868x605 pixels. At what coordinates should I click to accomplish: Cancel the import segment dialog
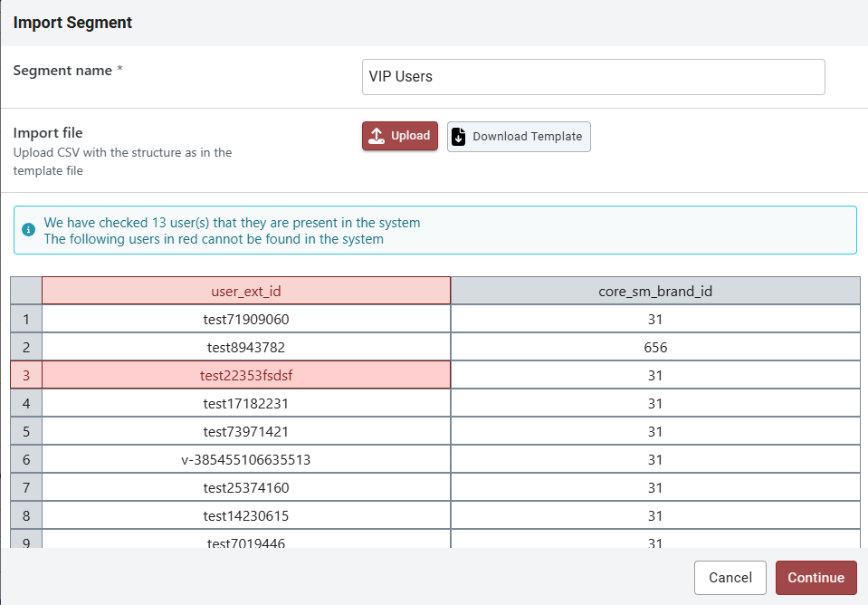(730, 578)
